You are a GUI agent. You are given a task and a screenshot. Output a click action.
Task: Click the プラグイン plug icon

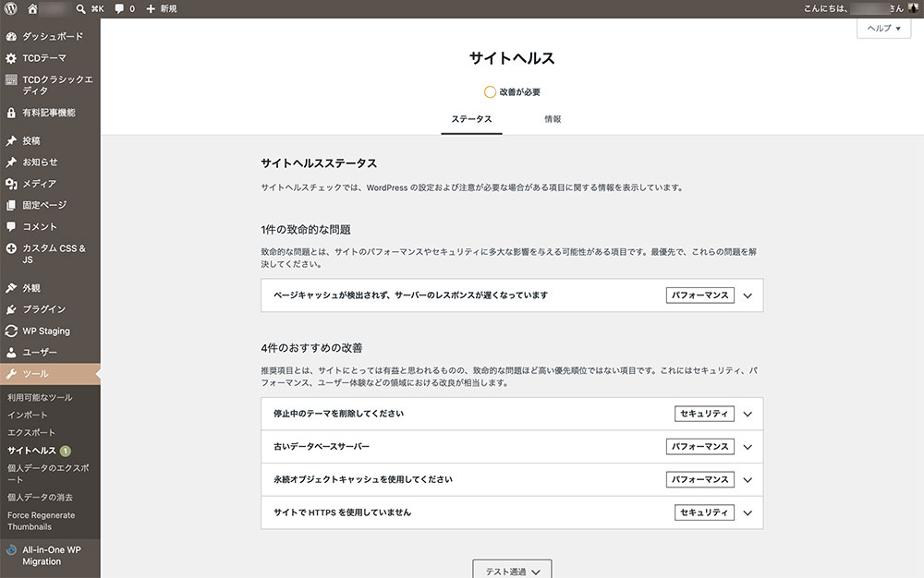click(11, 309)
